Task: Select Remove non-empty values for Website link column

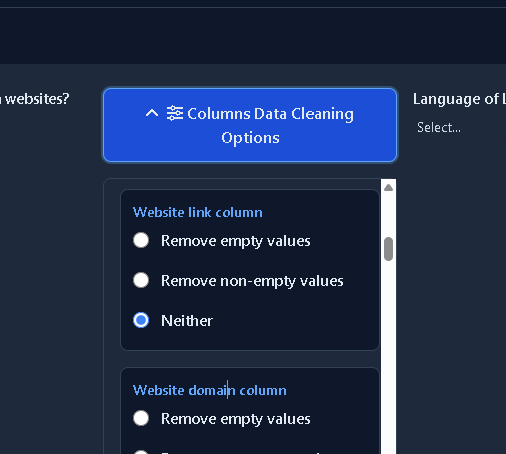Action: pyautogui.click(x=141, y=280)
